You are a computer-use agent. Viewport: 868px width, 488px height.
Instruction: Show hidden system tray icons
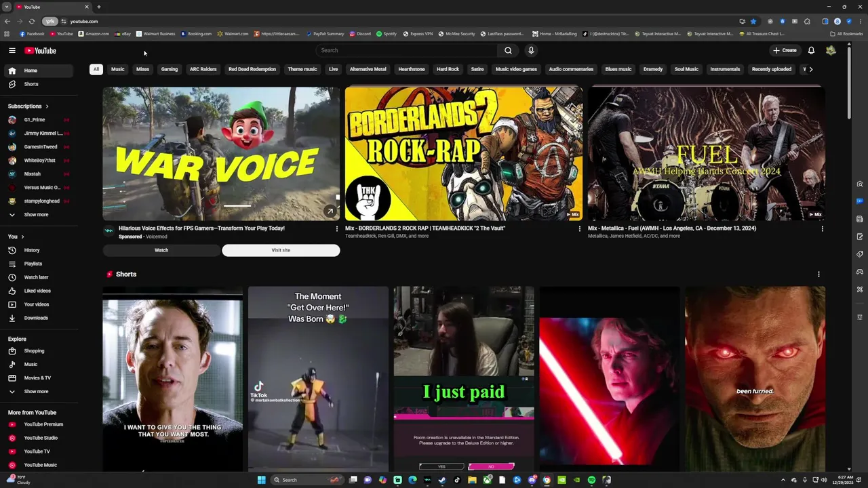(783, 480)
